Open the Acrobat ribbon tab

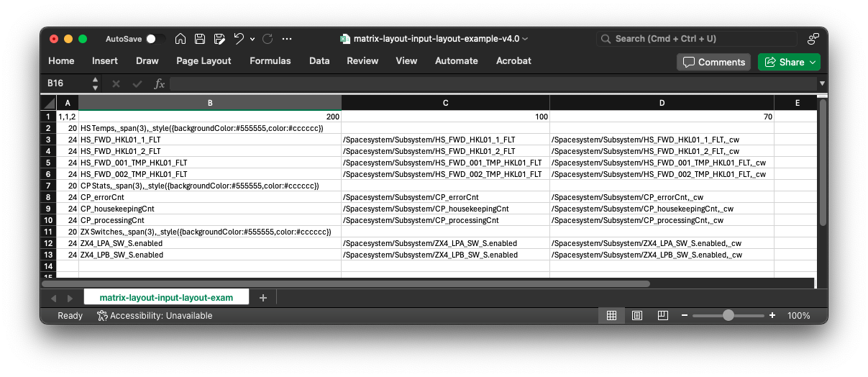[x=513, y=61]
